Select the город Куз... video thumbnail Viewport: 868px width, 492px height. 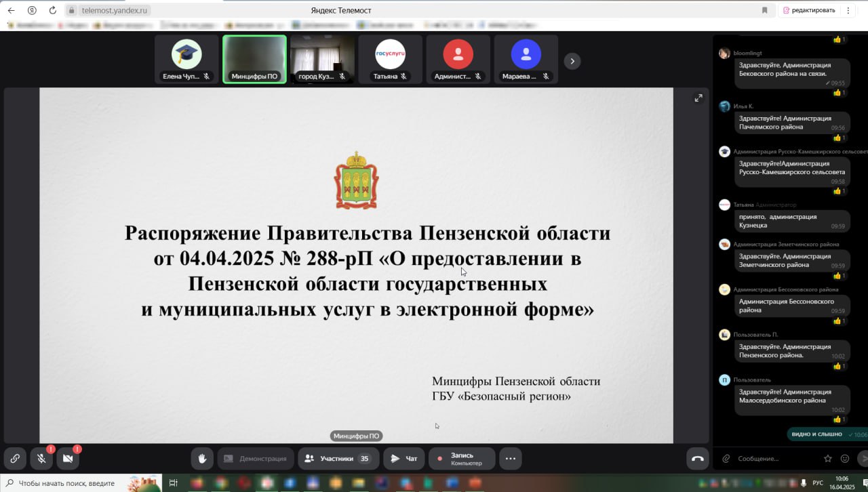tap(322, 59)
